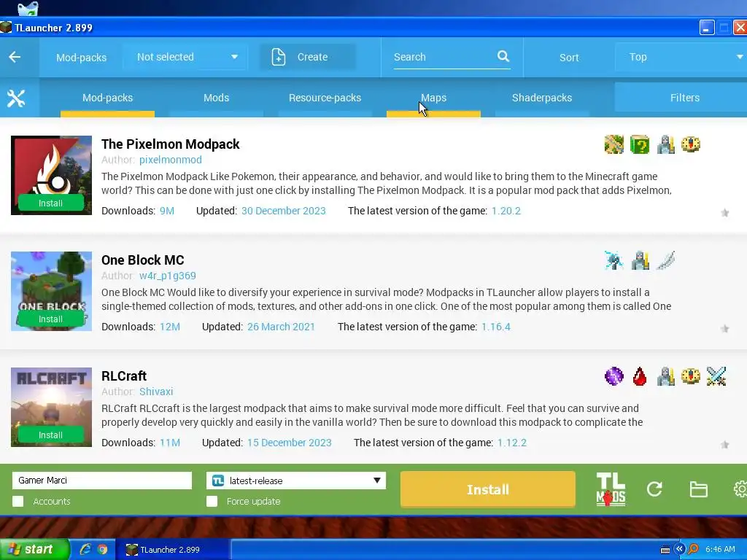Click the crossed swords icon on RLCraft row
Image resolution: width=747 pixels, height=560 pixels.
[716, 376]
